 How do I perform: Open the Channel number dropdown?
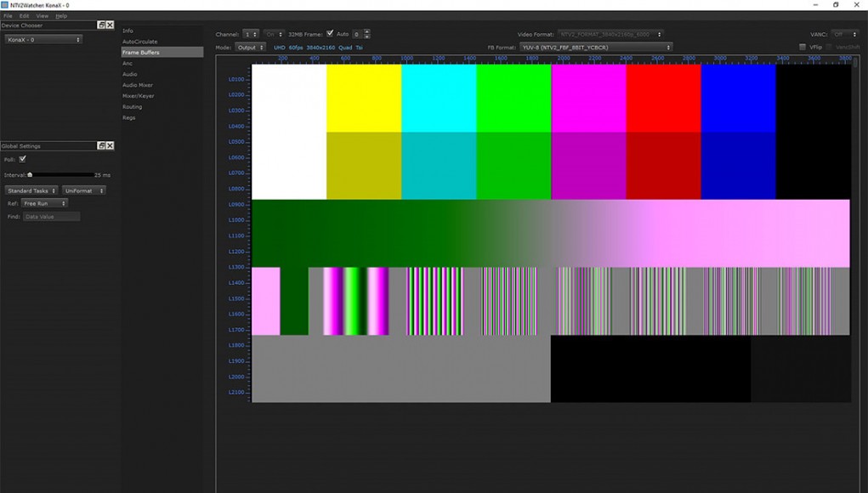[251, 34]
